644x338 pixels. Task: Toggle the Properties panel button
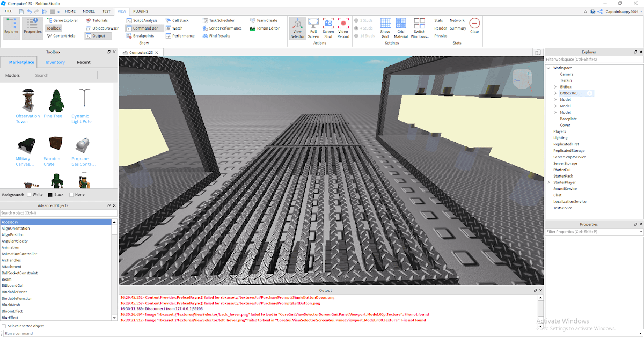click(x=32, y=27)
